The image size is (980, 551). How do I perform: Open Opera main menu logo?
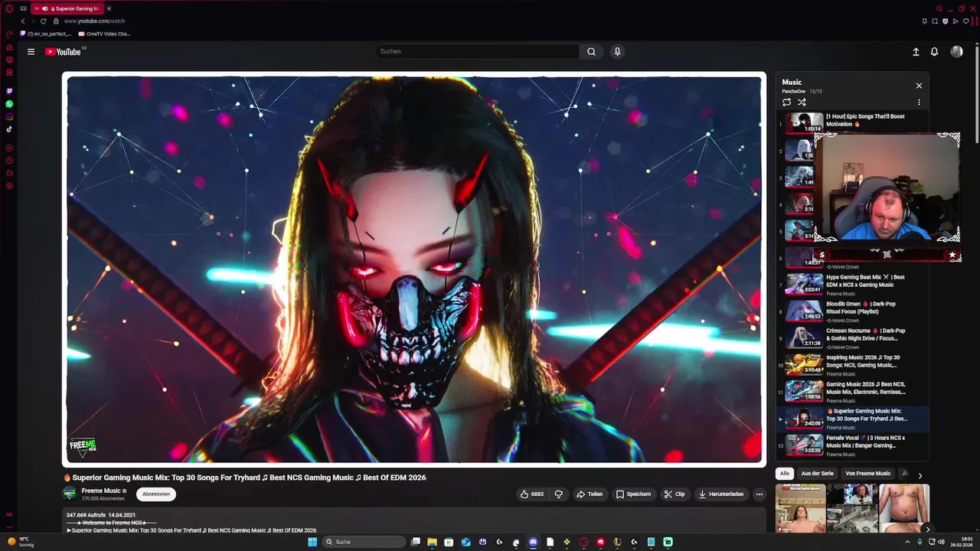coord(9,8)
